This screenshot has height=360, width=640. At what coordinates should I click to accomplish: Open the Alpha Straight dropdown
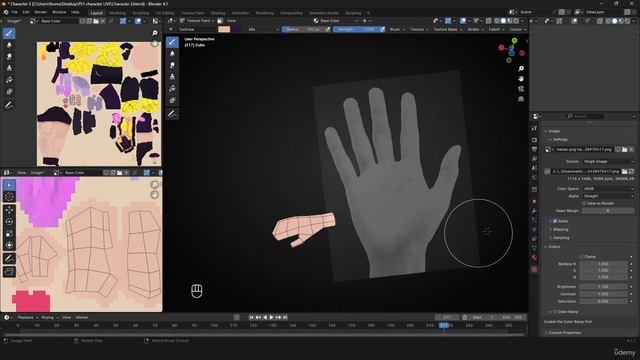(608, 196)
